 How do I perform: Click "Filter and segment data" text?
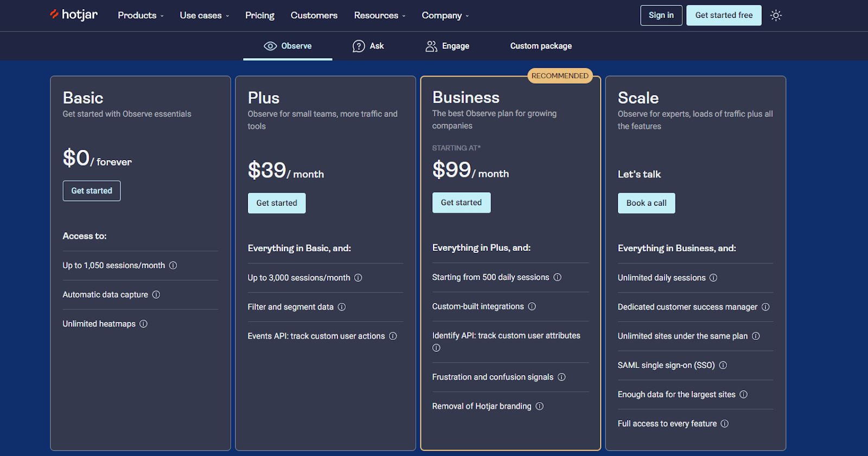(x=291, y=307)
